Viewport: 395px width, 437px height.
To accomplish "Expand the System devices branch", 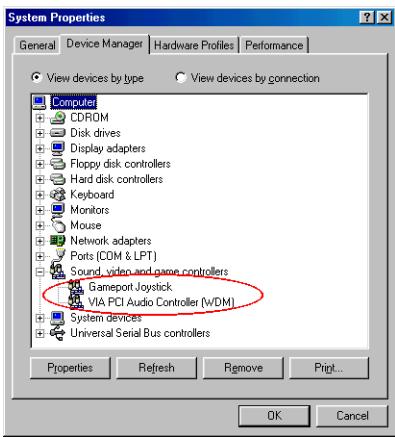I will pos(40,318).
